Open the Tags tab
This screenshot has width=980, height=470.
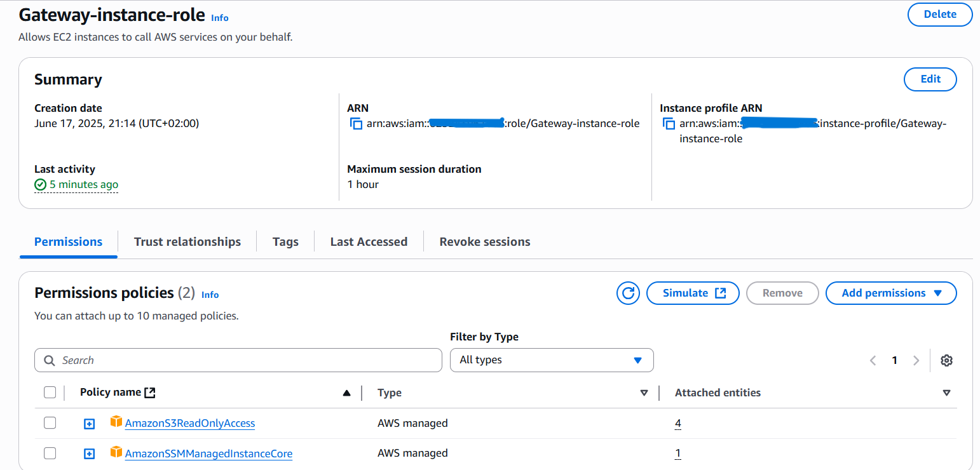click(x=285, y=242)
